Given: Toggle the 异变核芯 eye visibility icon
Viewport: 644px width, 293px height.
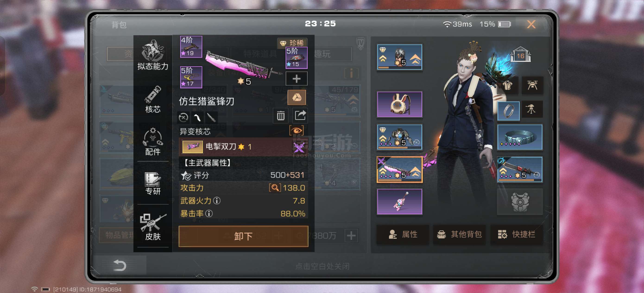Looking at the screenshot, I should click(297, 130).
